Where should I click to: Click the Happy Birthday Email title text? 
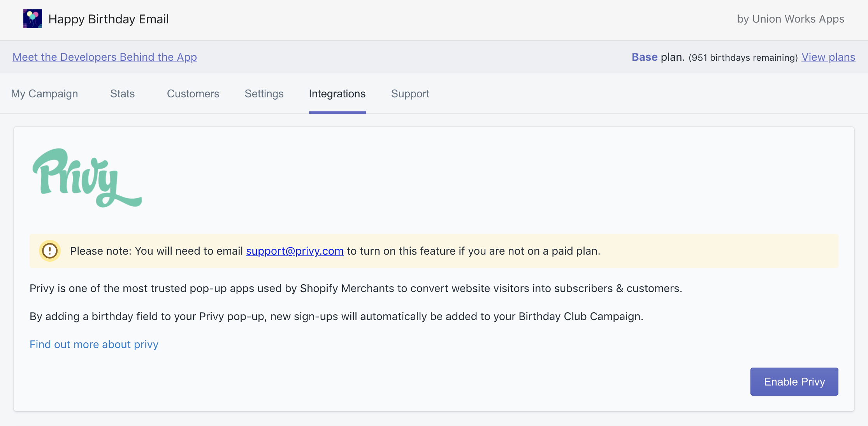pyautogui.click(x=108, y=19)
